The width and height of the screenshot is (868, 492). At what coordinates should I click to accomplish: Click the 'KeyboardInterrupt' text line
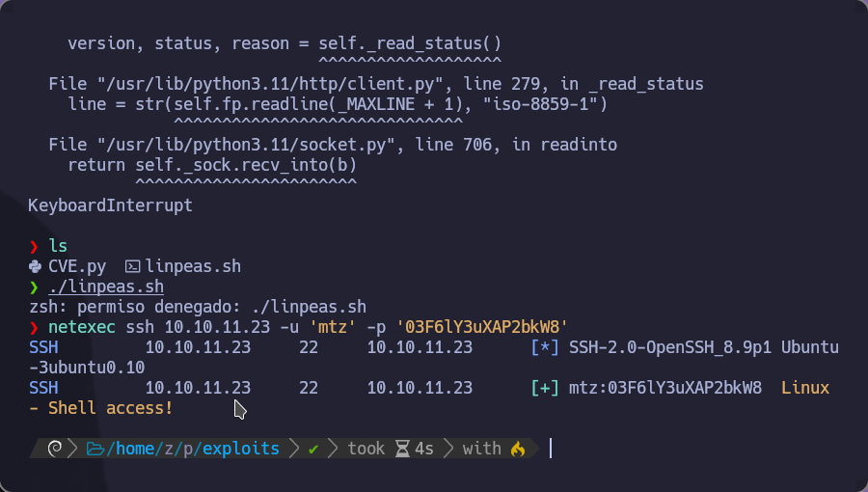pos(110,205)
